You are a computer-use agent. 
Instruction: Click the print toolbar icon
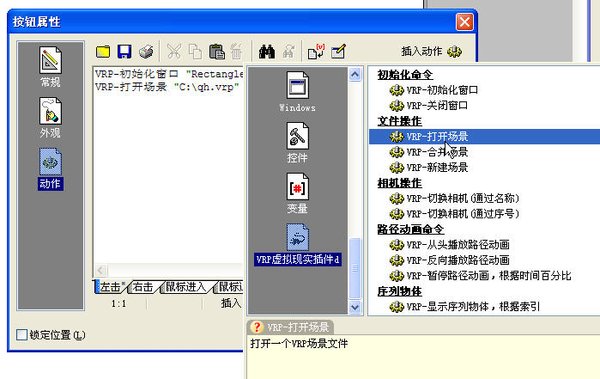coord(146,52)
